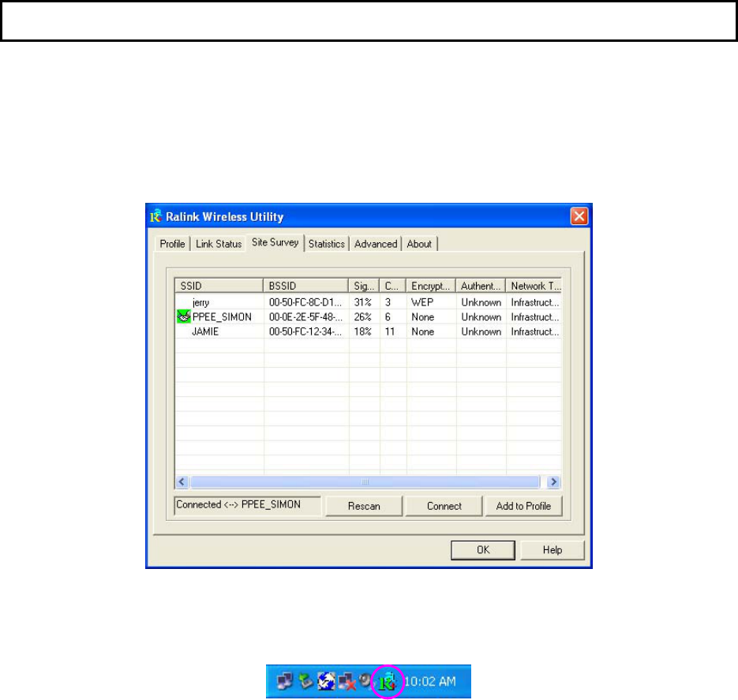738x700 pixels.
Task: Click the 26% signal value
Action: click(362, 316)
